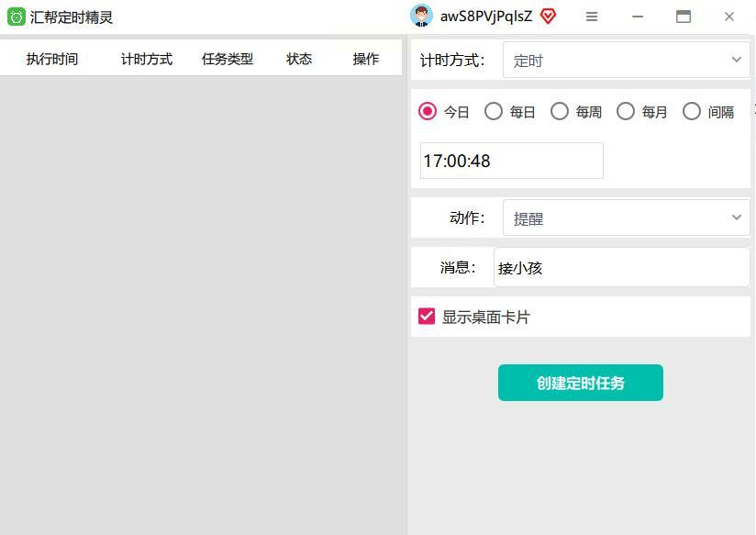756x535 pixels.
Task: Click the 状态 column header
Action: click(299, 59)
